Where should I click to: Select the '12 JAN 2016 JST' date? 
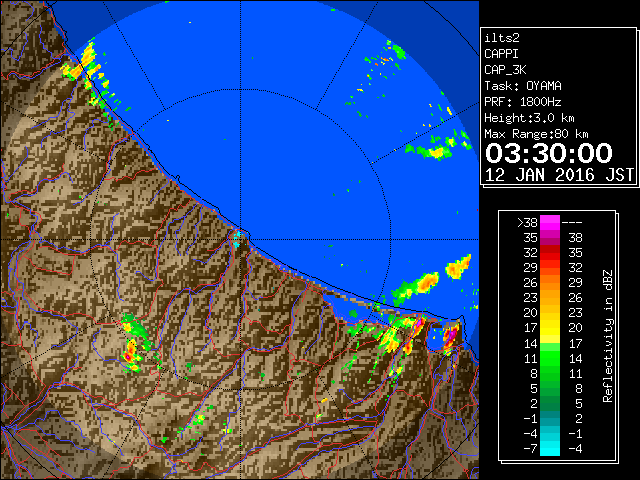[x=559, y=175]
